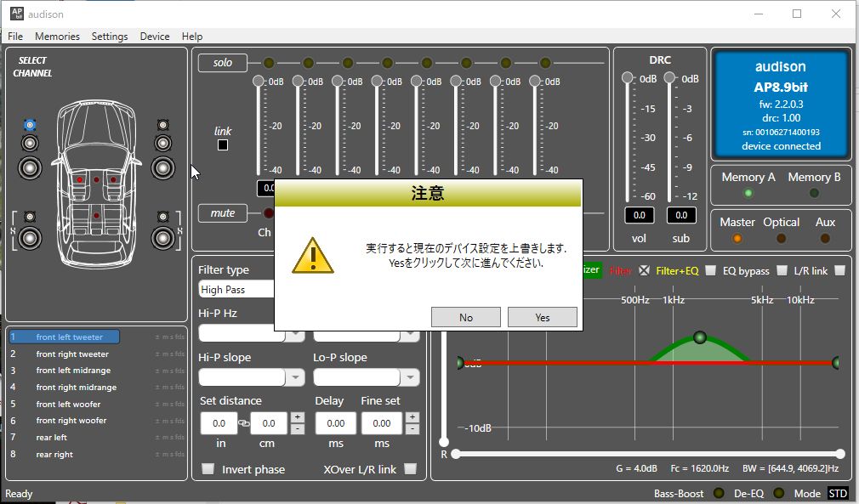Enable the Invert phase checkbox
The height and width of the screenshot is (504, 859).
208,469
